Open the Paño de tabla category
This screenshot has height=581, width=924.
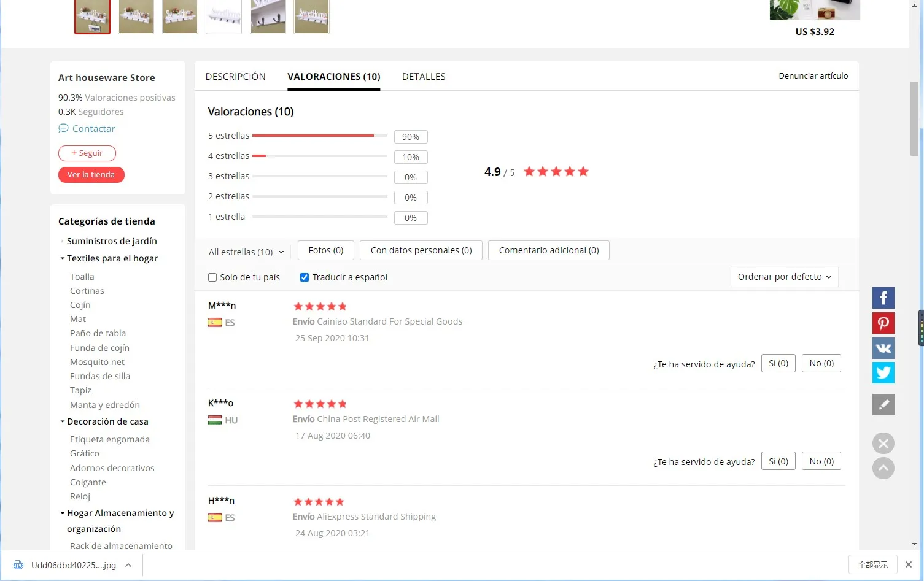click(98, 333)
